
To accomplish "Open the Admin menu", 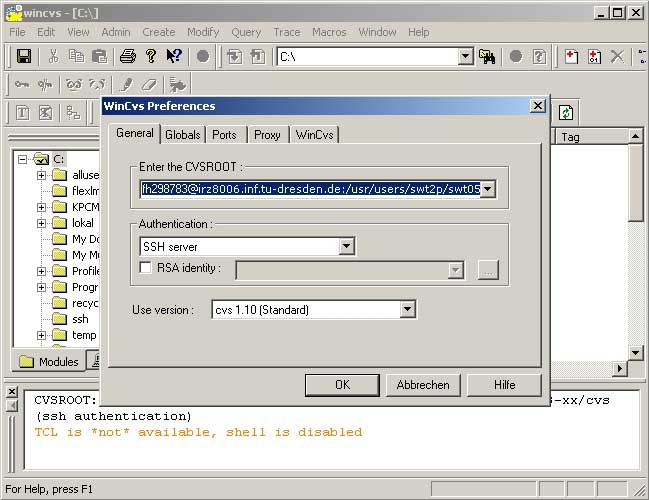I will click(116, 32).
